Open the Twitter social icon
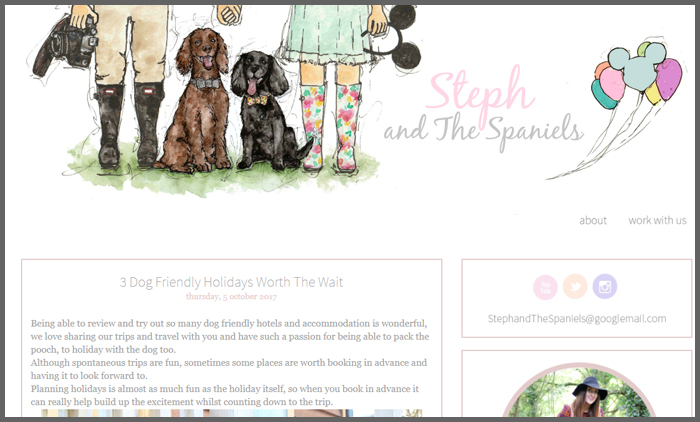The image size is (700, 422). coord(575,287)
